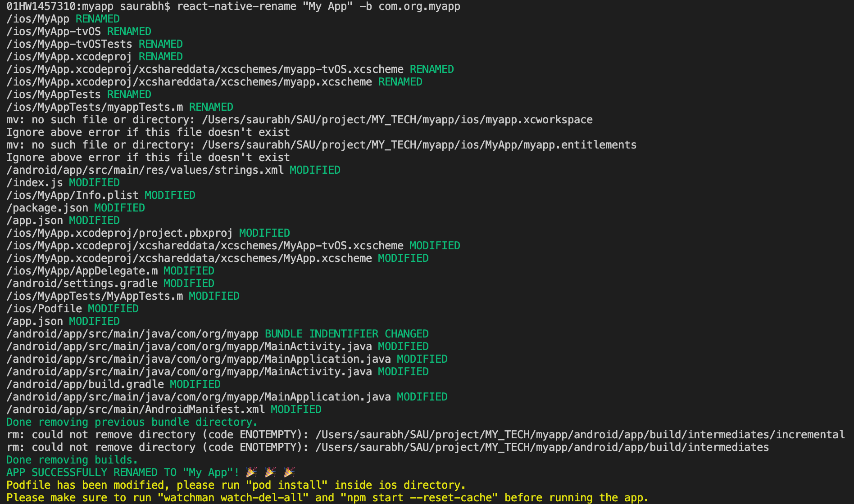This screenshot has height=504, width=854.
Task: Select the '/ios/MyApp.xcodeproj RENAMED' line
Action: [95, 57]
